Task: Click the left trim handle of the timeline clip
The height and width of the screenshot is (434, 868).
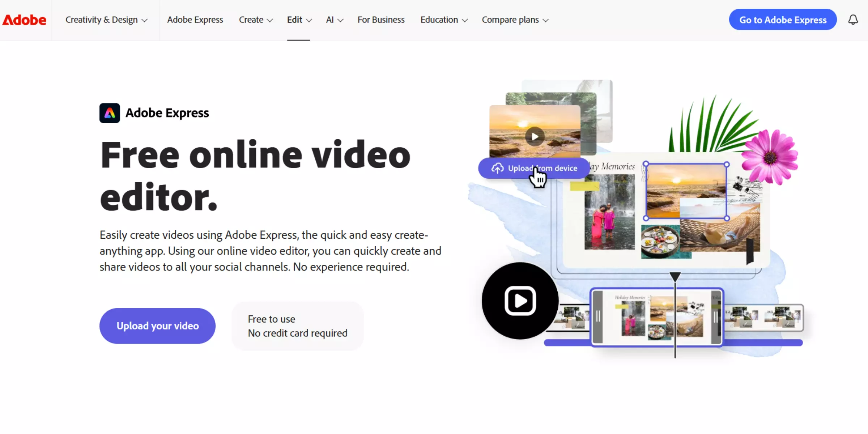Action: (598, 317)
